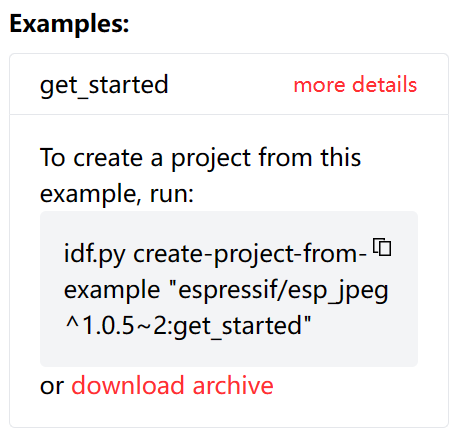455x437 pixels.
Task: Click the word "details" in red link
Action: [x=385, y=84]
